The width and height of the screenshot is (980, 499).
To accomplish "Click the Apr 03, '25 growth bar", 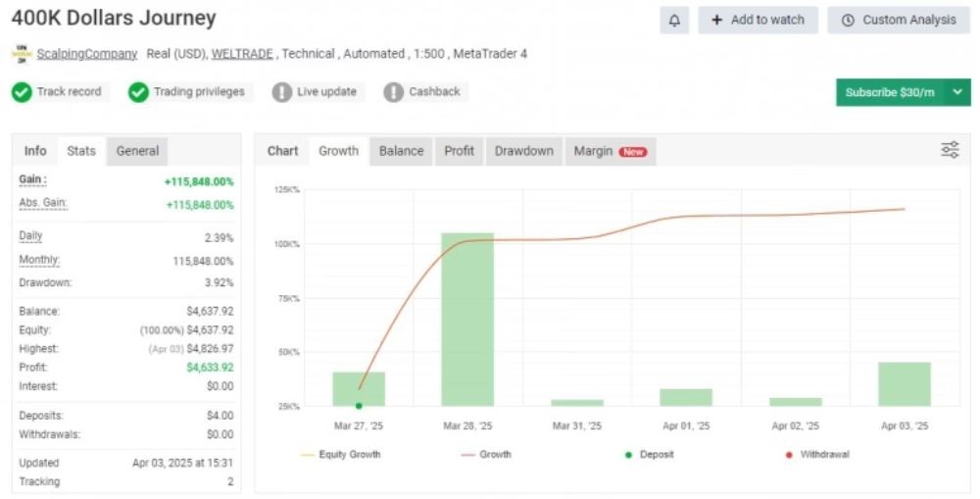I will 905,384.
